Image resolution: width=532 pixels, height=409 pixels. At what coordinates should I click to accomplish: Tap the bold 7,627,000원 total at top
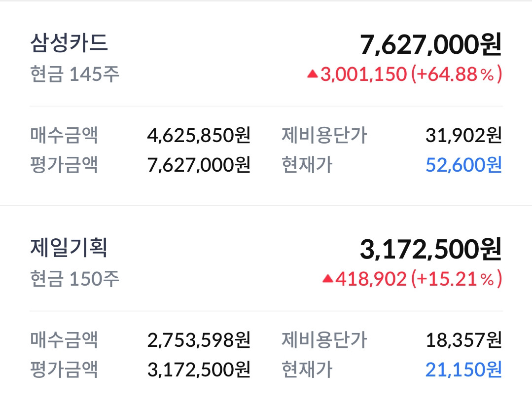pyautogui.click(x=430, y=45)
